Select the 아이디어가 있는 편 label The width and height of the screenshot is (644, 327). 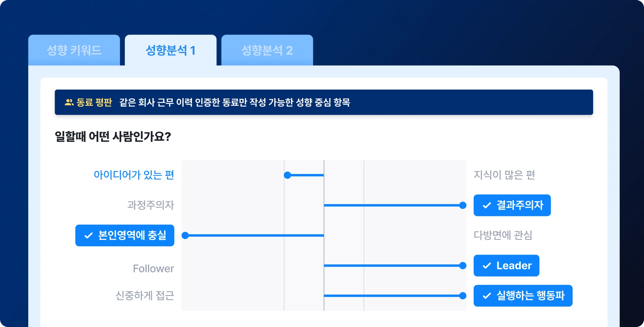[x=134, y=175]
